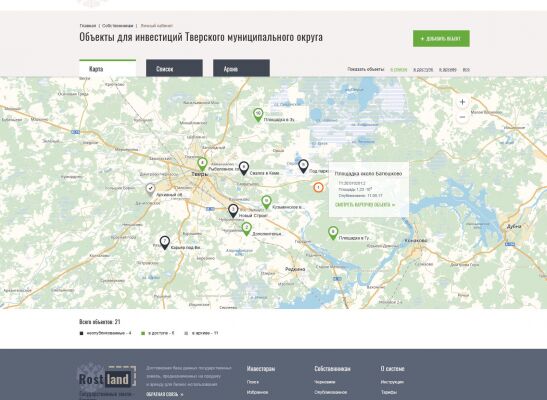Viewport: 547px width, 400px height.
Task: Click the orange circle marker 1
Action: coord(318,187)
